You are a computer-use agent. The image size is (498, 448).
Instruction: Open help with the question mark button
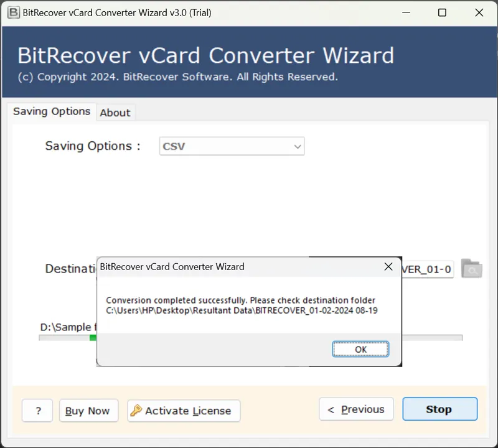[x=37, y=411]
